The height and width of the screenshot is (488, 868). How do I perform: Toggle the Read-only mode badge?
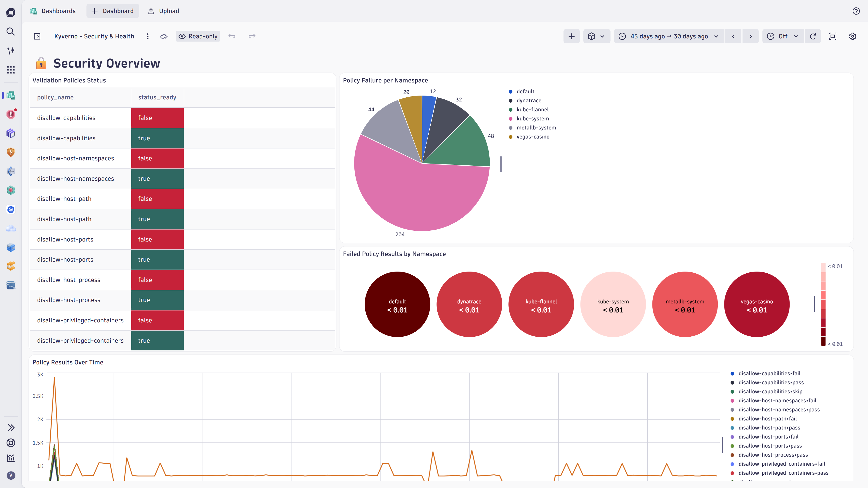[198, 36]
